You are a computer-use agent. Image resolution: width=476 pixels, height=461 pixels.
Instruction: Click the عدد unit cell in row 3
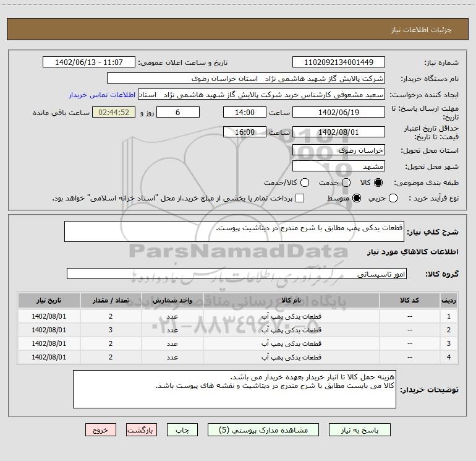tap(172, 343)
